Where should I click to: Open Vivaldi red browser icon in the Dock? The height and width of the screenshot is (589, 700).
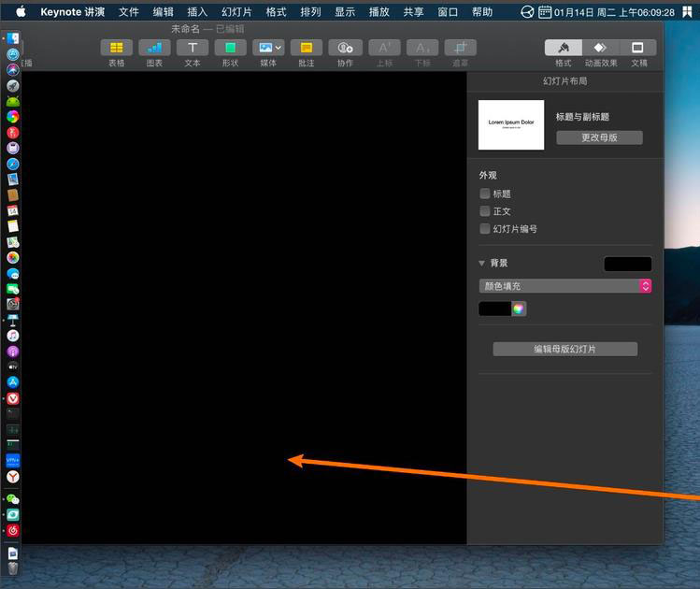(x=13, y=398)
